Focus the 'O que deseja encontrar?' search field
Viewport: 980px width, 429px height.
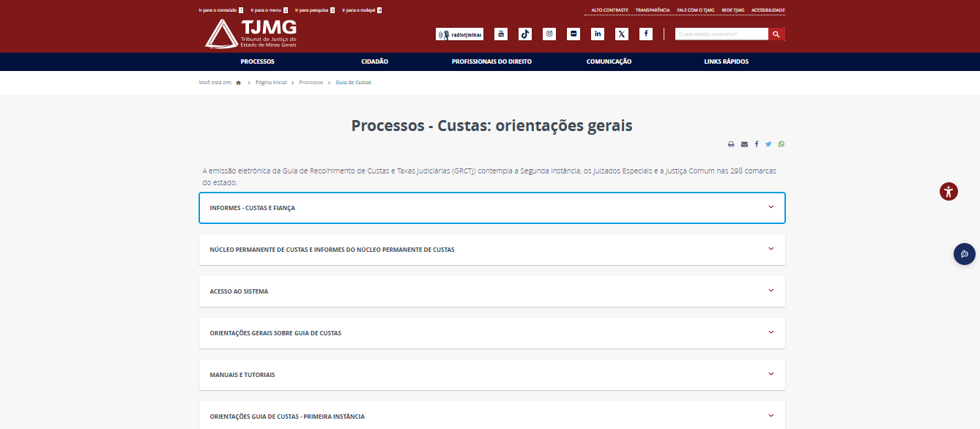click(x=721, y=34)
